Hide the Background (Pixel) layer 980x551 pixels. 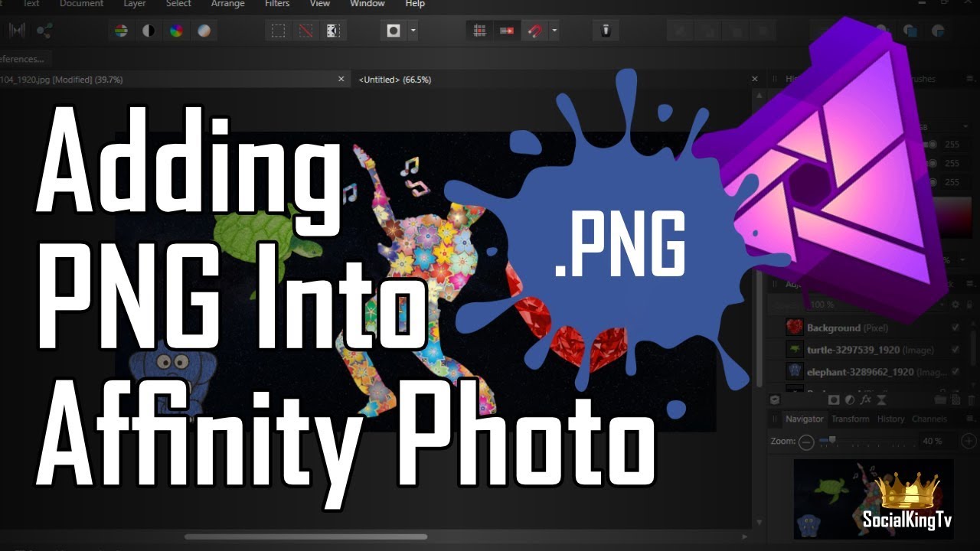[955, 328]
